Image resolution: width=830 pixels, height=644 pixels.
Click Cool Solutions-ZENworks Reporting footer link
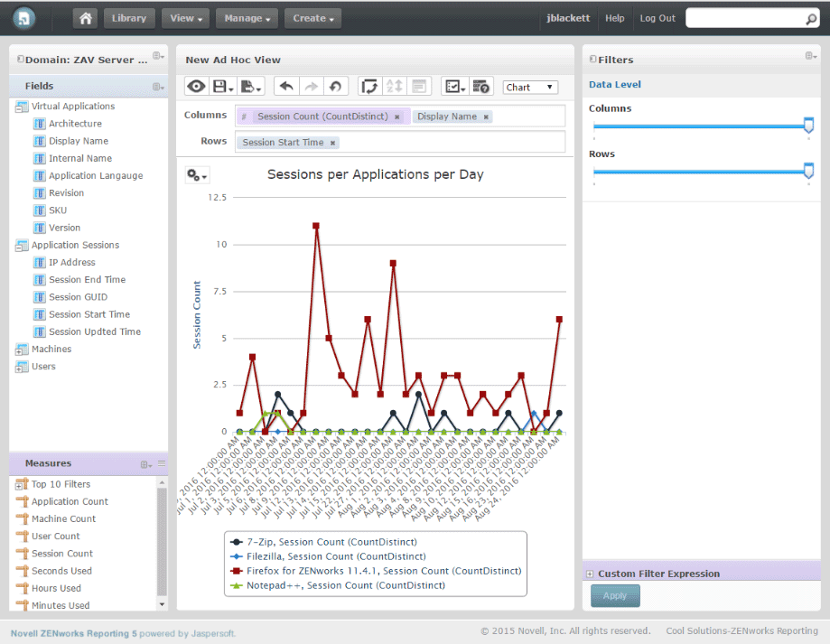coord(741,630)
